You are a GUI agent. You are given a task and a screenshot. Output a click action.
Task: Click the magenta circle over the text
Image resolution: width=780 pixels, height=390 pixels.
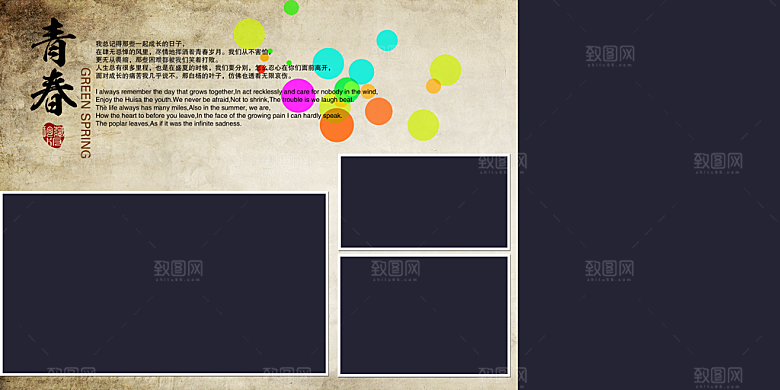[298, 96]
